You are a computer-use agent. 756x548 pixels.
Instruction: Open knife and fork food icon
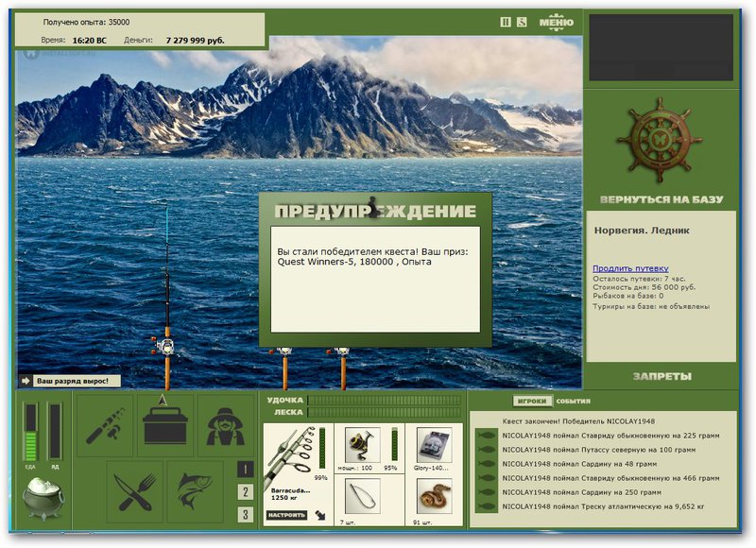134,491
